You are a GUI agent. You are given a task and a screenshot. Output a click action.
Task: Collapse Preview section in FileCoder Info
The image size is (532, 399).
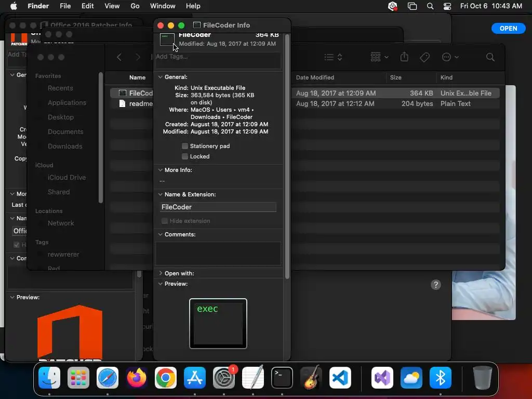click(x=160, y=284)
